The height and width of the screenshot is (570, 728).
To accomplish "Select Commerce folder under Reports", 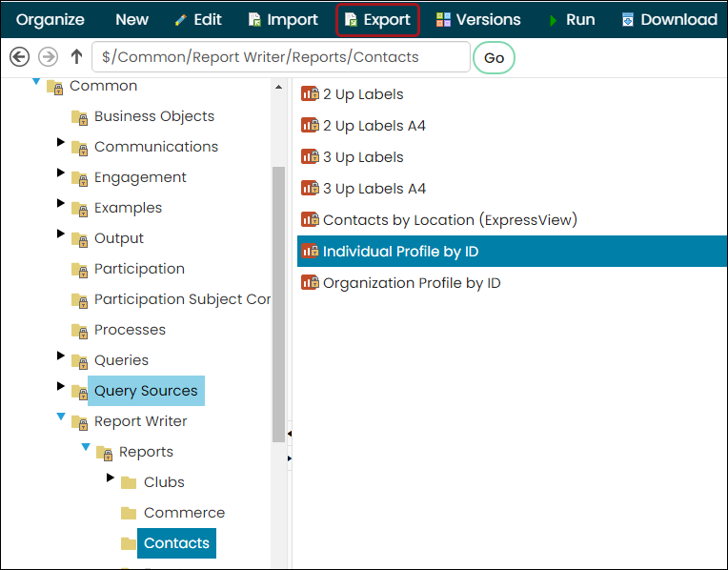I will pyautogui.click(x=184, y=513).
